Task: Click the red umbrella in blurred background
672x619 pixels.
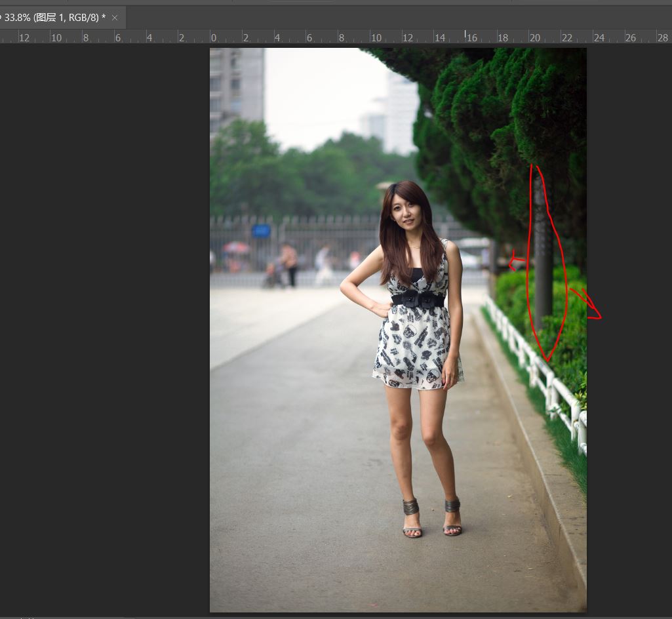Action: tap(236, 247)
